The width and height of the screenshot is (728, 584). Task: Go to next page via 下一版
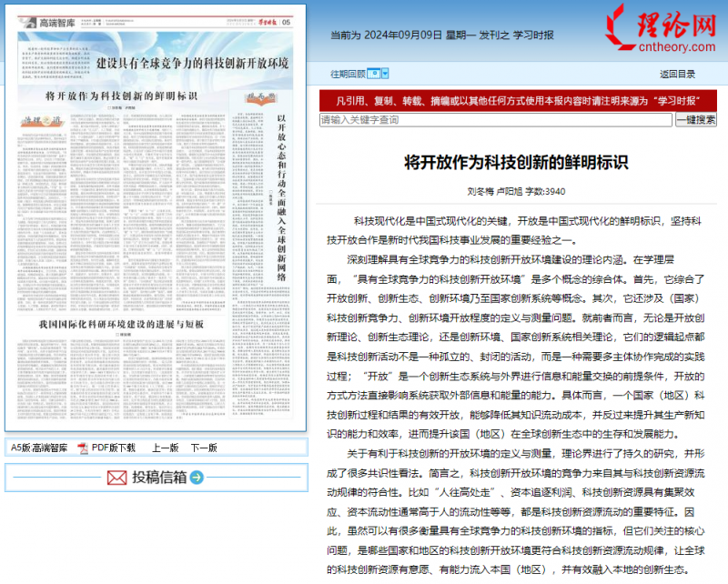(203, 448)
